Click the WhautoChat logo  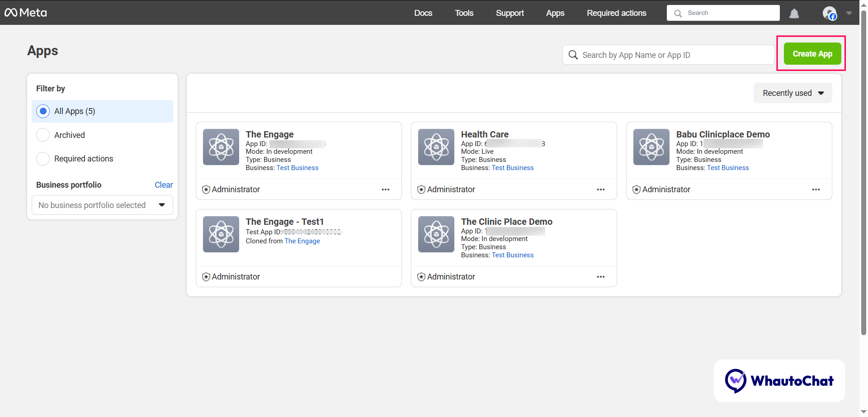779,381
